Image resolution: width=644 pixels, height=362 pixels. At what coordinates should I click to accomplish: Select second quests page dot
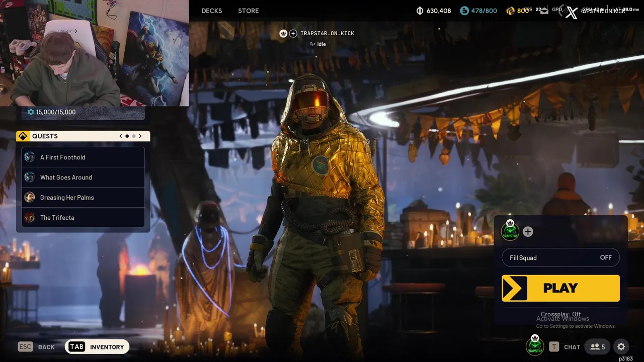click(134, 136)
